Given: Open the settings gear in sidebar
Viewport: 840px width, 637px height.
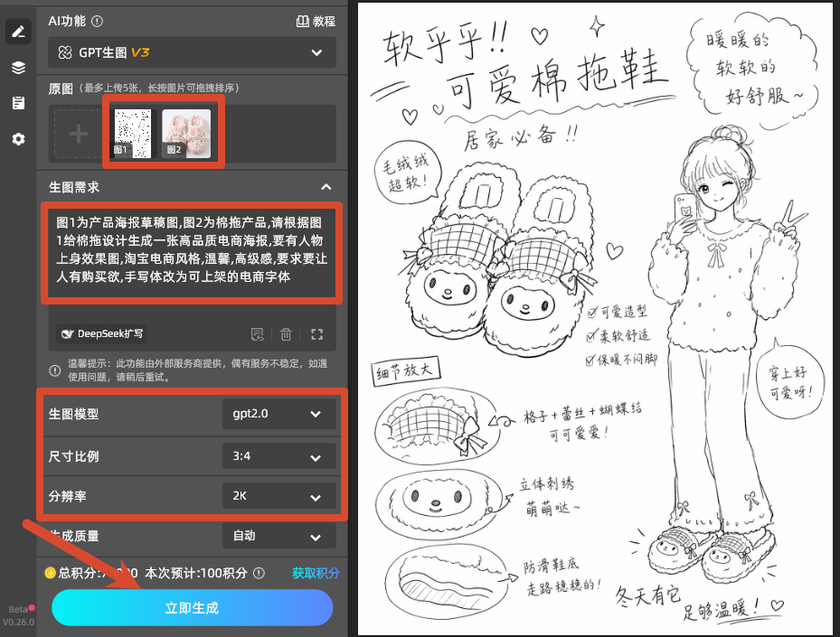Looking at the screenshot, I should [18, 139].
